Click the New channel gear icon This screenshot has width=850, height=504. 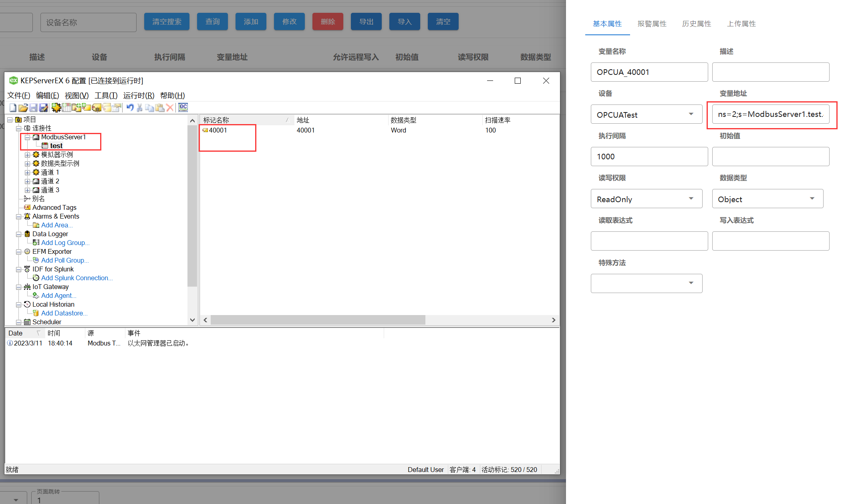(56, 108)
